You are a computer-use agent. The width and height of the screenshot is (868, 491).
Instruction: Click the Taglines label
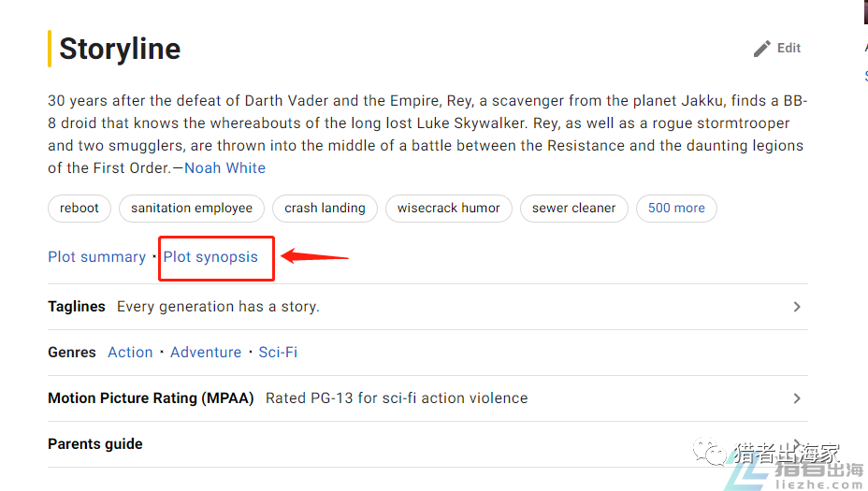pos(77,307)
